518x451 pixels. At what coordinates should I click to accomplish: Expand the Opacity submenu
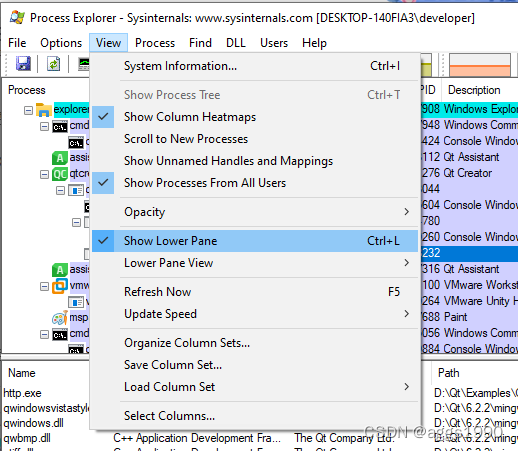[255, 212]
